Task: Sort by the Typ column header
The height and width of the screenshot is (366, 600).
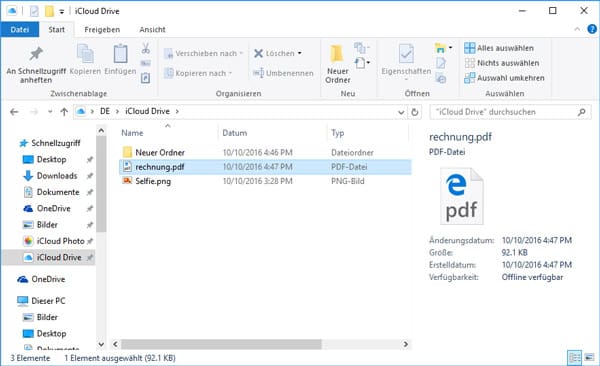Action: [338, 133]
